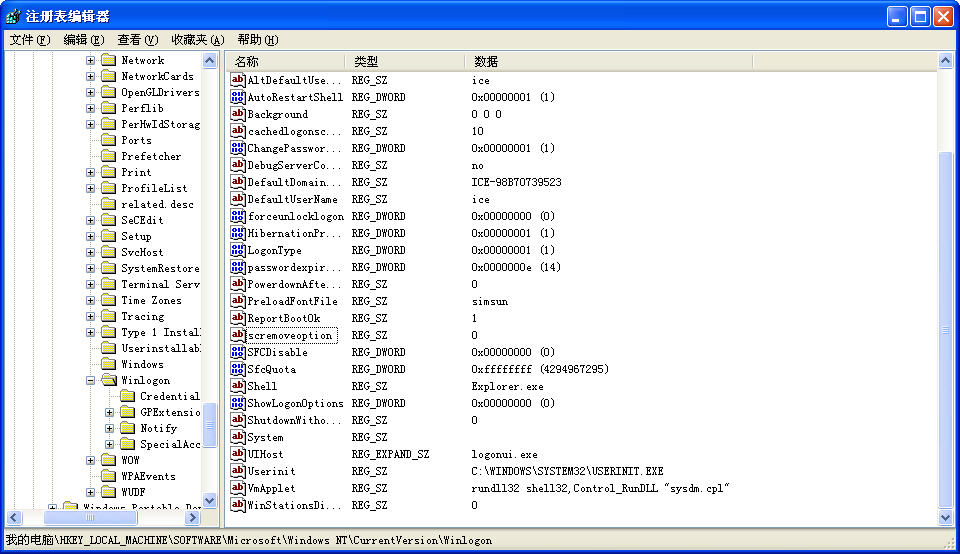
Task: Click the ChangePasswor... DWORD icon
Action: click(238, 148)
